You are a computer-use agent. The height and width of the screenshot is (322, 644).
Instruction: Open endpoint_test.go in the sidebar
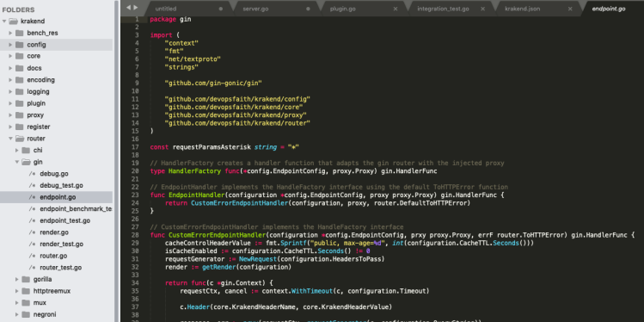pyautogui.click(x=64, y=220)
